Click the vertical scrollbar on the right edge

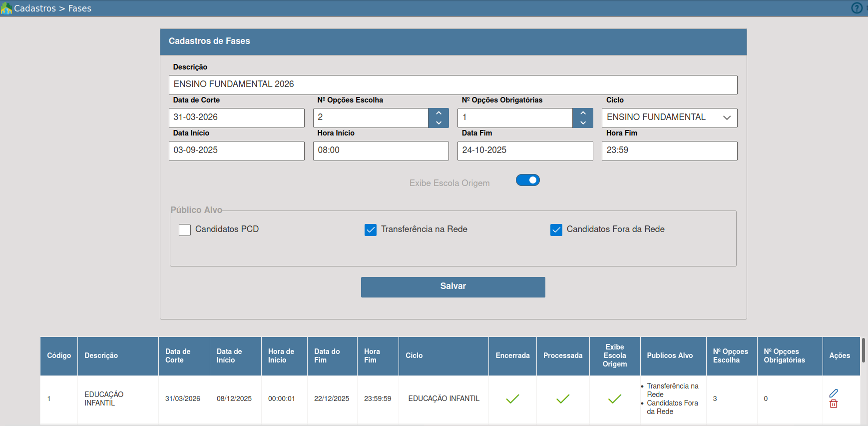863,350
